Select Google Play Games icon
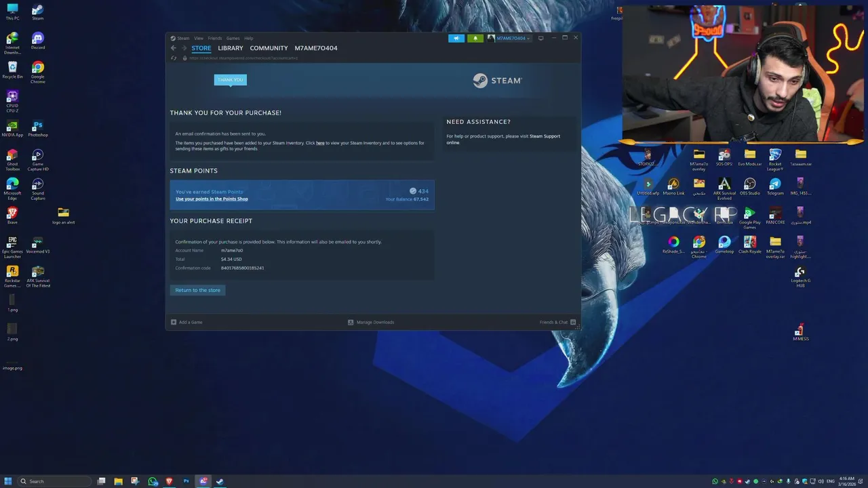This screenshot has width=868, height=488. tap(750, 218)
